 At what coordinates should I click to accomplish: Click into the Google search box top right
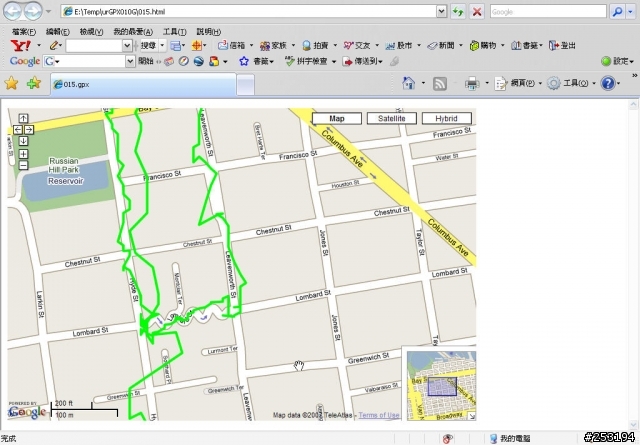(548, 12)
